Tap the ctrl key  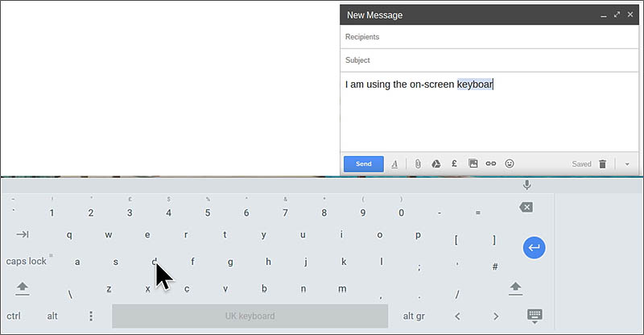[14, 316]
